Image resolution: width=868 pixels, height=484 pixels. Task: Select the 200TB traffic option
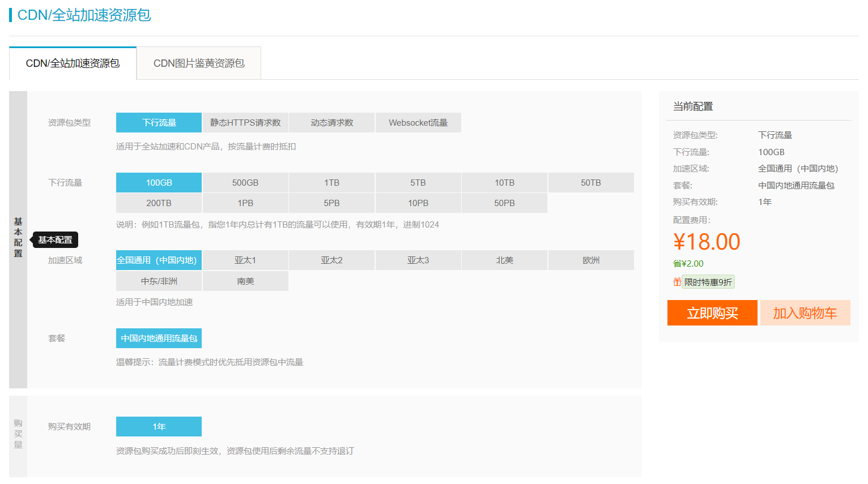159,203
